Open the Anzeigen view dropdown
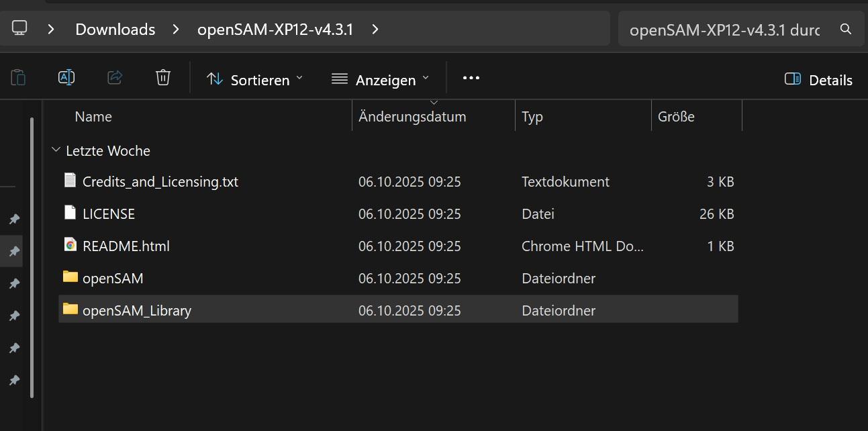Image resolution: width=868 pixels, height=431 pixels. coord(380,80)
